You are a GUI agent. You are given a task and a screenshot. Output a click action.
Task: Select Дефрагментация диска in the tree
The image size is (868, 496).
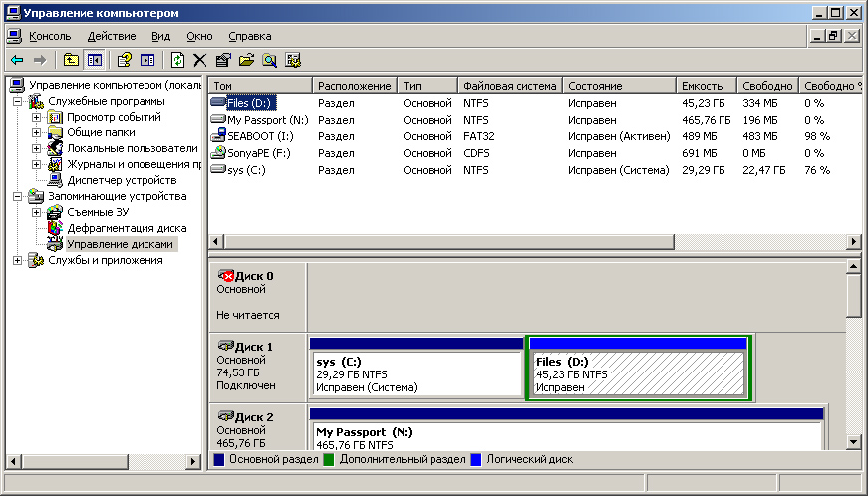[x=126, y=229]
